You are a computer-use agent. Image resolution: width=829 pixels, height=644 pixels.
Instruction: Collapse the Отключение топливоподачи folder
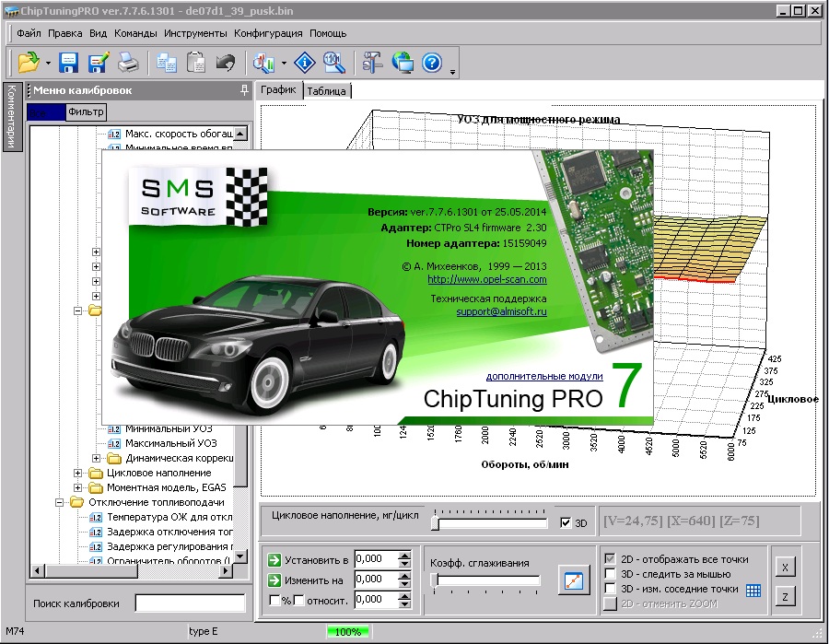pyautogui.click(x=59, y=502)
